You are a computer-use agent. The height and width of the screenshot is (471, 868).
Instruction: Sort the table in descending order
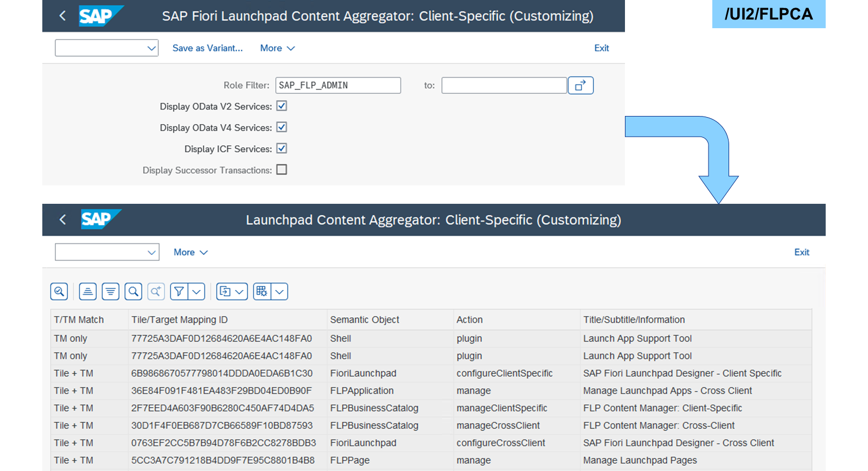(111, 292)
